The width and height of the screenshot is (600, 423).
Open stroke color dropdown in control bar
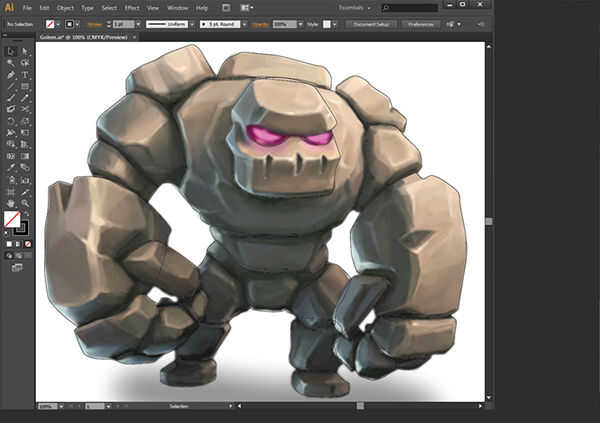(x=78, y=24)
